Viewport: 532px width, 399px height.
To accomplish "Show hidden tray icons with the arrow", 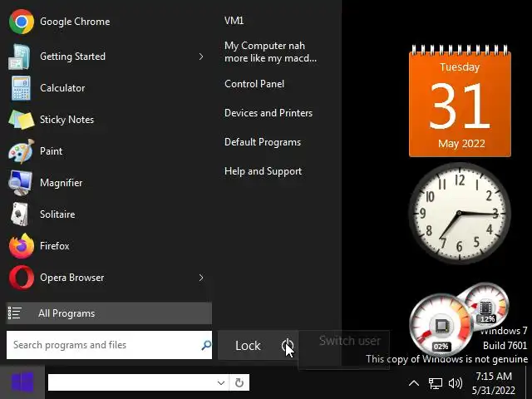I will (x=414, y=383).
